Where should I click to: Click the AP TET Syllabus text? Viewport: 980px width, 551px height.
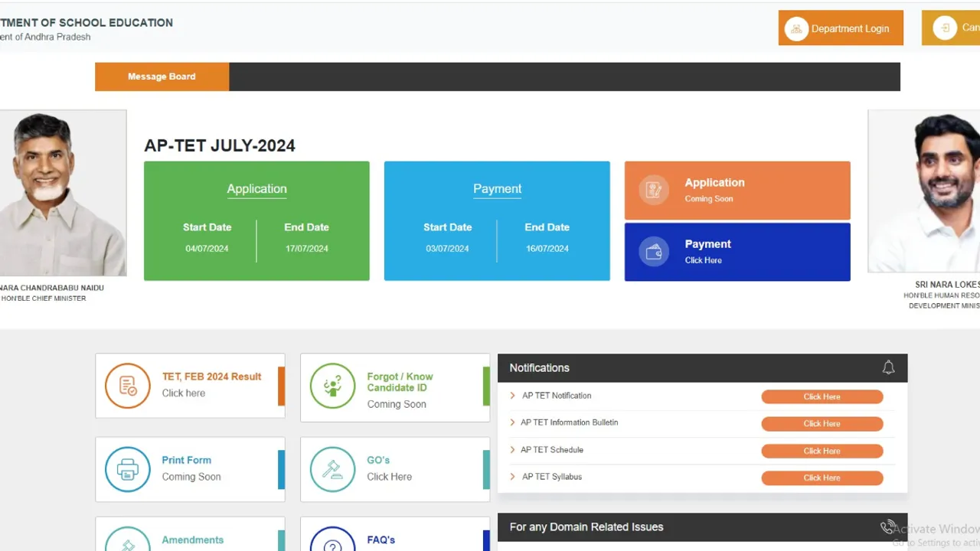[552, 477]
